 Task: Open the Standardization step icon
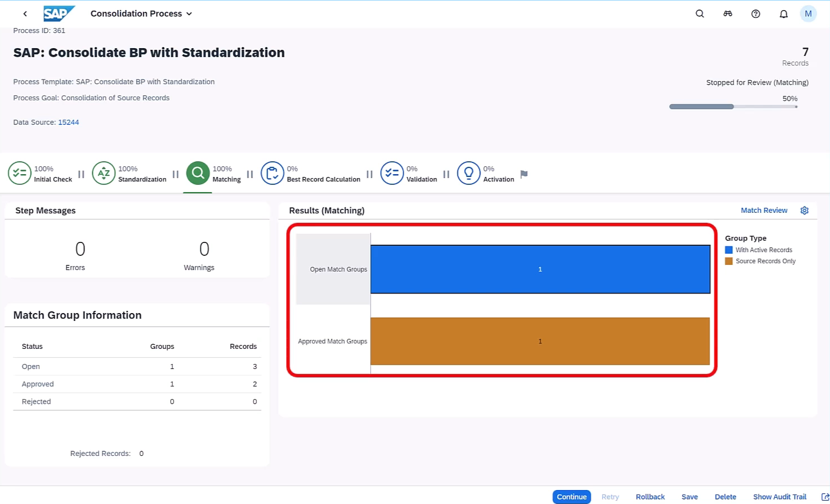(x=104, y=173)
